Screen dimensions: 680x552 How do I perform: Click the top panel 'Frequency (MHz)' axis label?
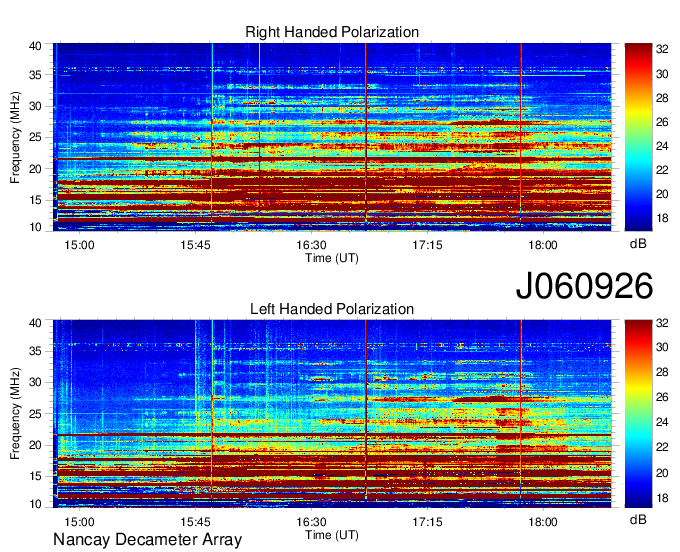(x=15, y=137)
